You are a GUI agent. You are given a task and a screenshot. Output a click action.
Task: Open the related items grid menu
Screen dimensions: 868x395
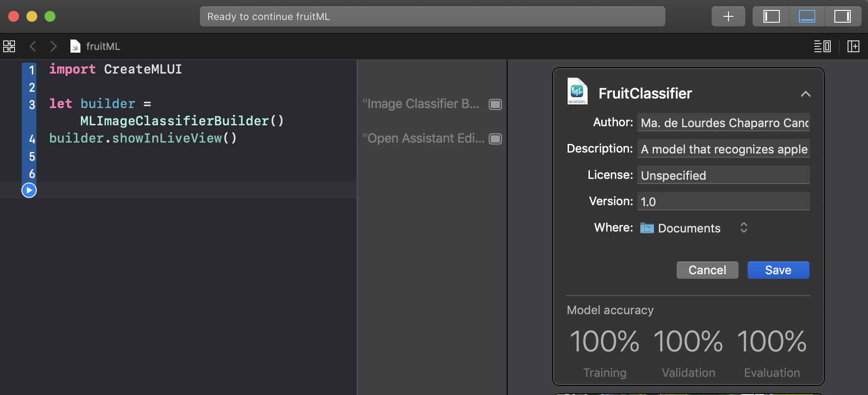point(9,46)
